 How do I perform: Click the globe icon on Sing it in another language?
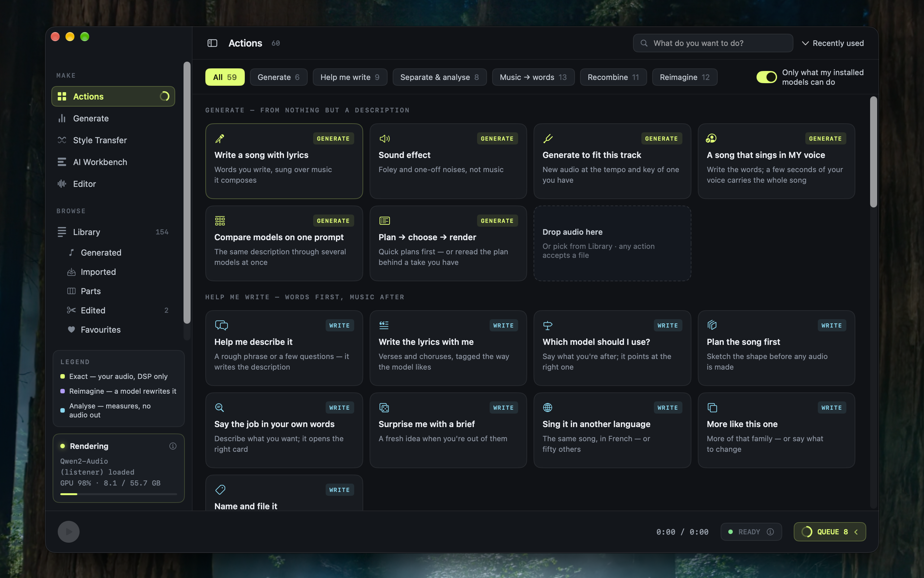click(x=548, y=407)
